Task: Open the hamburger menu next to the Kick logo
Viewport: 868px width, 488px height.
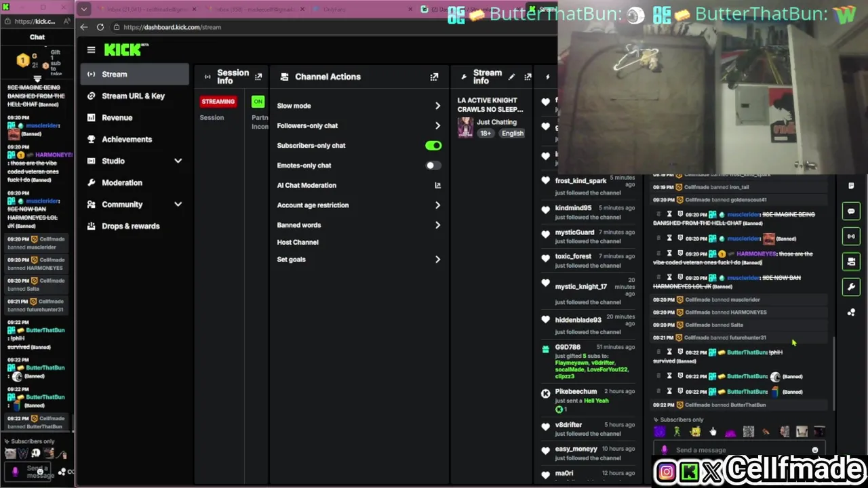Action: click(x=91, y=49)
